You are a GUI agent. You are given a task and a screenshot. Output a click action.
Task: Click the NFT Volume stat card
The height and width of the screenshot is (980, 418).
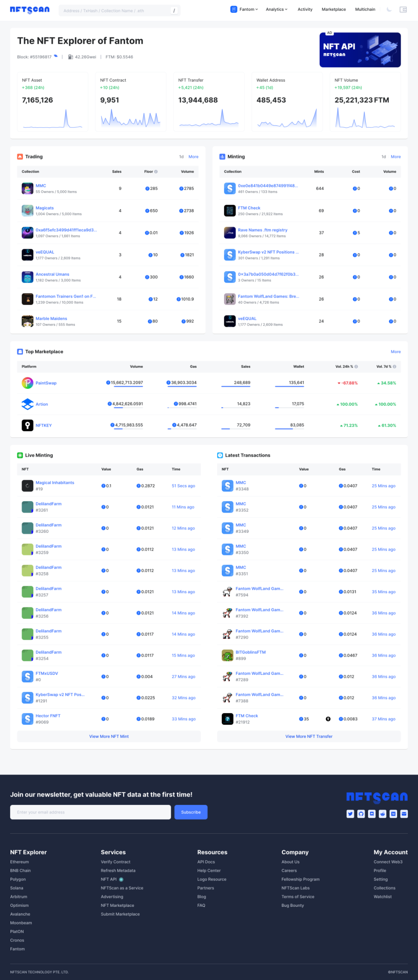(x=365, y=102)
